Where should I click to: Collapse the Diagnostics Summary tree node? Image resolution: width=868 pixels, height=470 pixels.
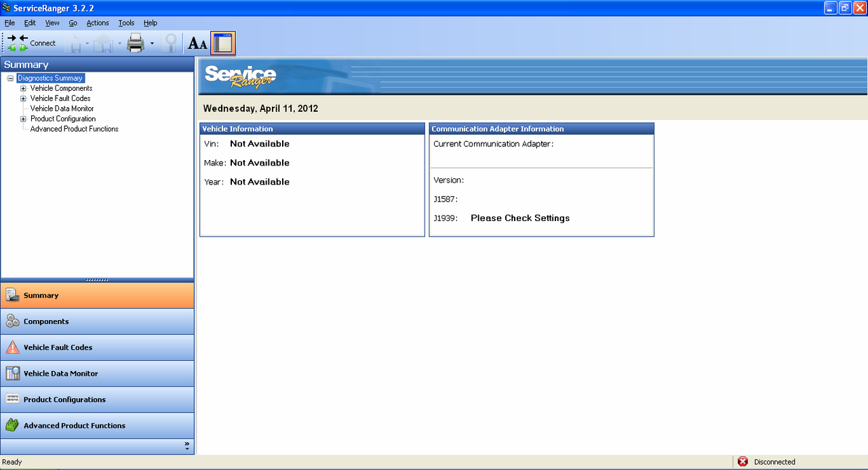point(10,78)
